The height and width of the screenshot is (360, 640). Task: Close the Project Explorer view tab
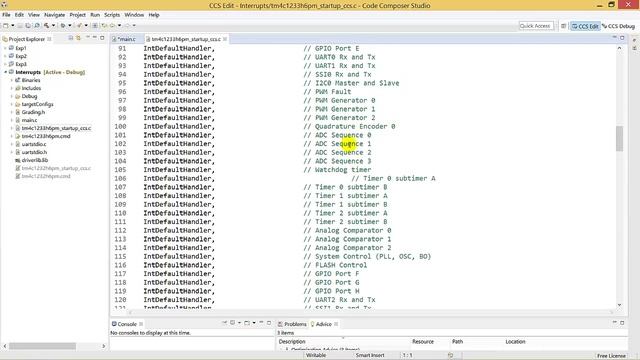[x=49, y=39]
